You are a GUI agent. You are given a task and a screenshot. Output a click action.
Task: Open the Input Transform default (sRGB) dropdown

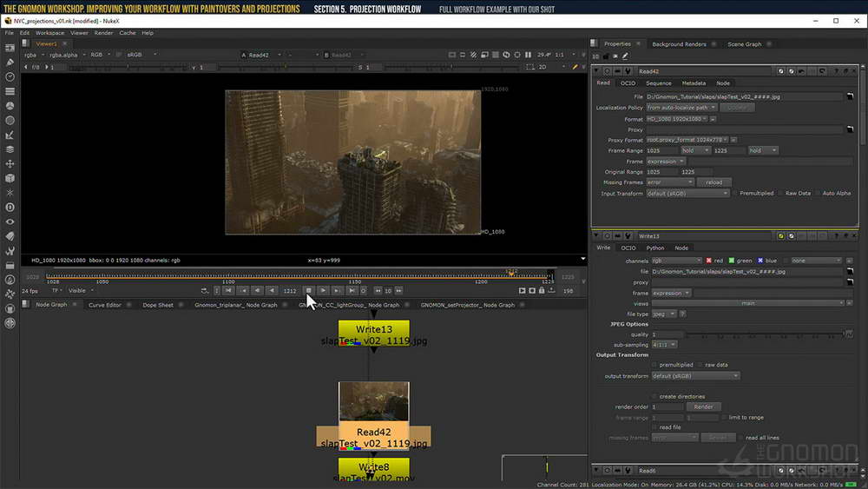(688, 194)
